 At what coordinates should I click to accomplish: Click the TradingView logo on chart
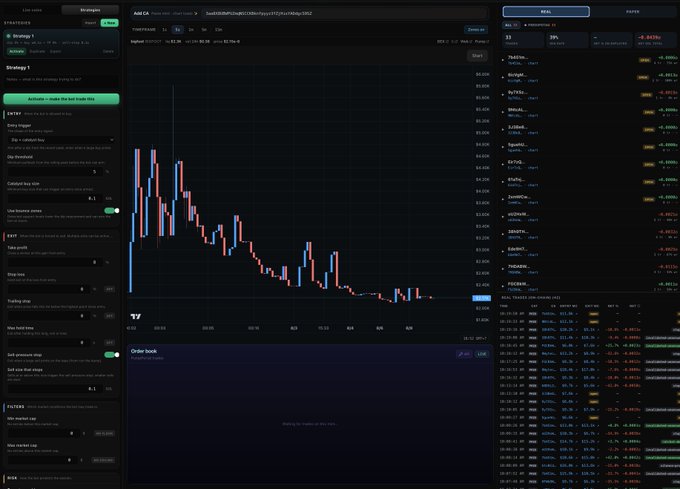(x=136, y=316)
